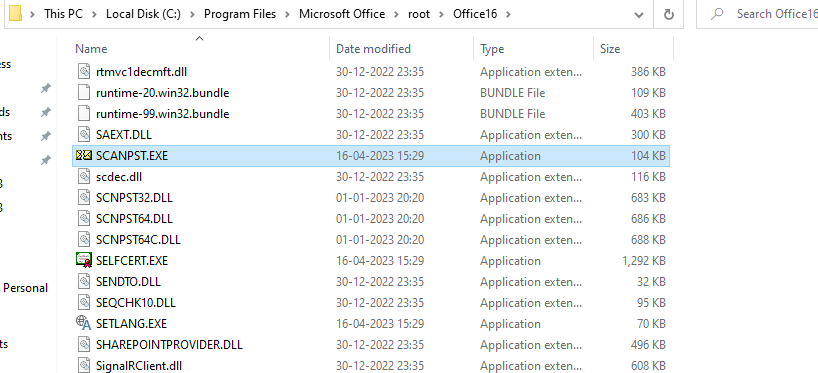Expand the chevron after Local Disk (C:)
Viewport: 818px width, 373px height.
192,15
